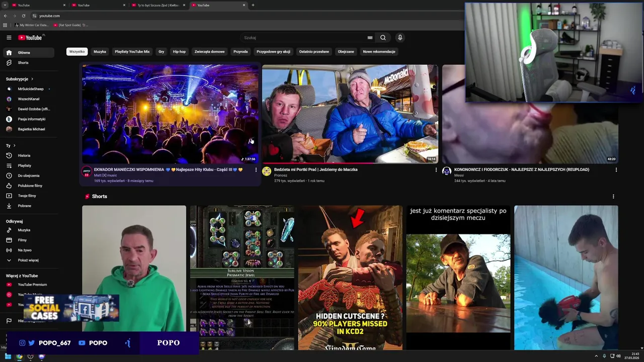The height and width of the screenshot is (362, 644).
Task: Open Shorts from the sidebar
Action: click(30, 63)
